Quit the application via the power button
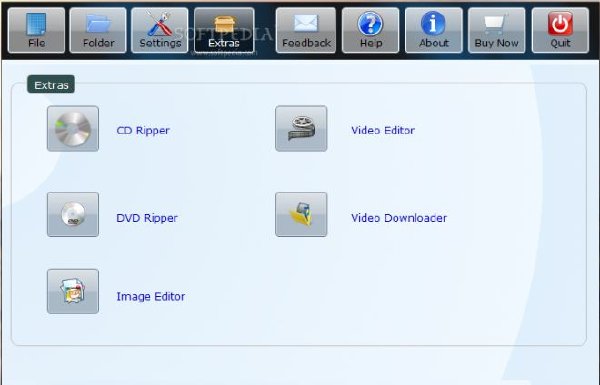This screenshot has height=385, width=600. coord(560,30)
